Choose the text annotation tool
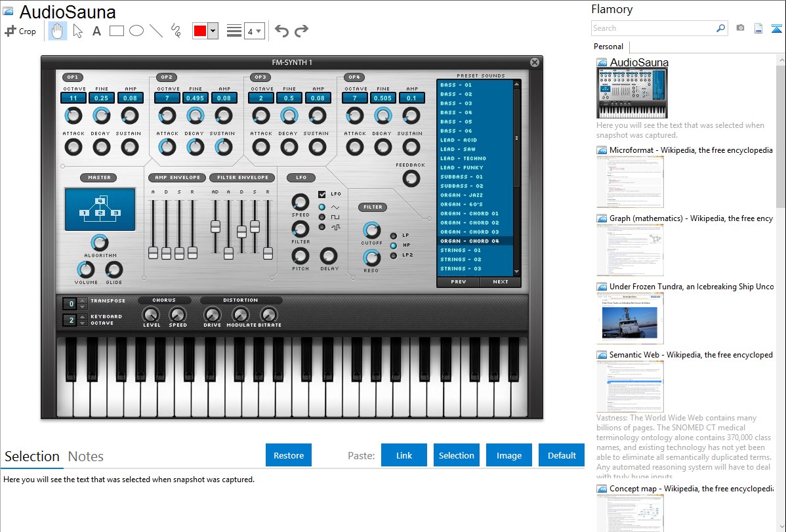The image size is (786, 532). [x=96, y=31]
